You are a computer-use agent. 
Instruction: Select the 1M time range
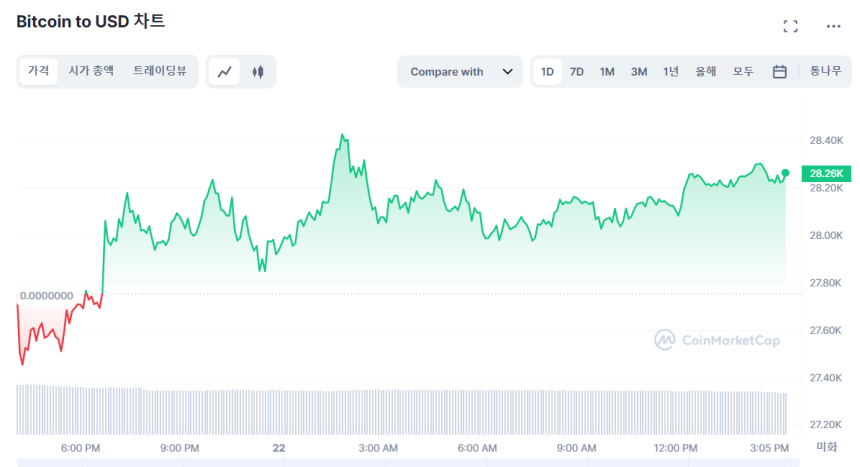(x=607, y=72)
